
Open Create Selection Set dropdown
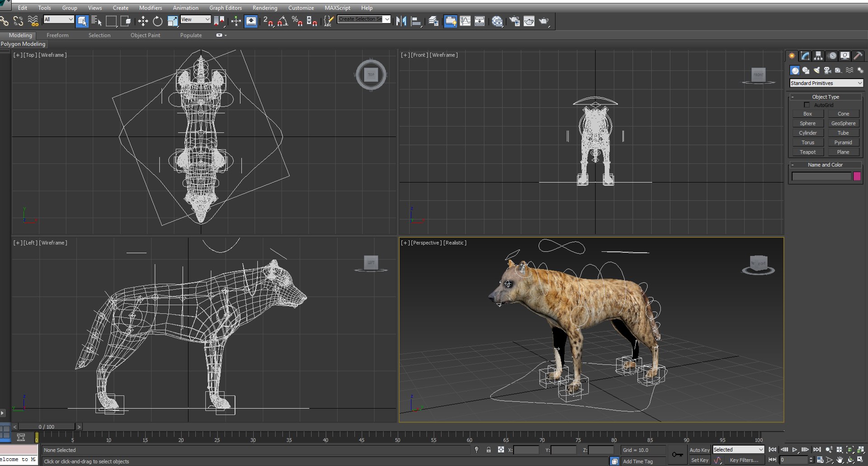364,19
